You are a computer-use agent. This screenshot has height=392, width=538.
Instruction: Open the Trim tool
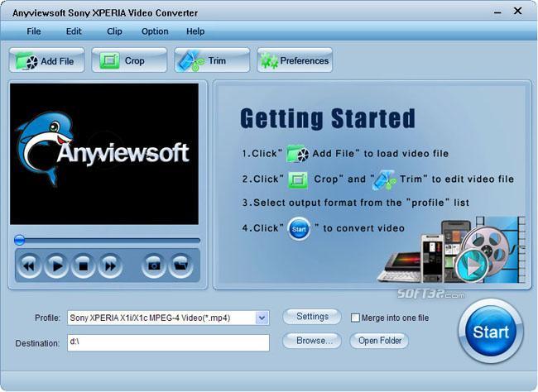point(212,60)
